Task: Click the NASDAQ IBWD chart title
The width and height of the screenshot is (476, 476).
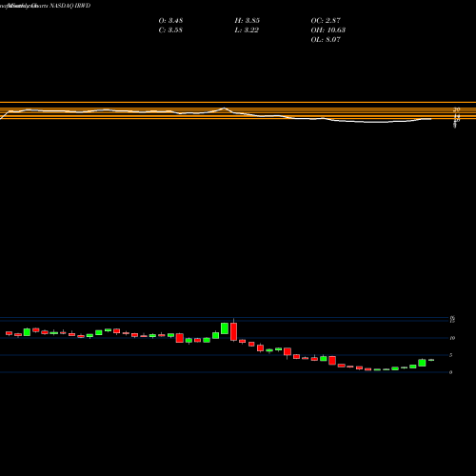Action: [70, 6]
